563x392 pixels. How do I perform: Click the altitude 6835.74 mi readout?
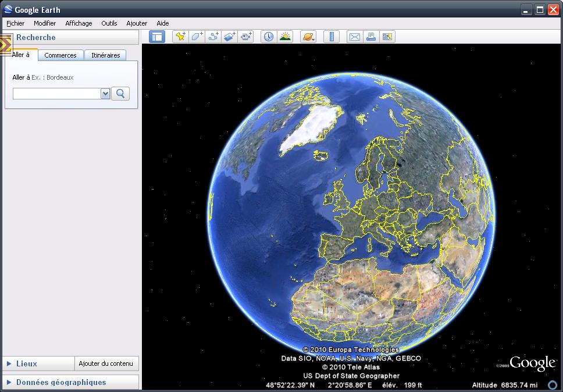click(x=505, y=385)
